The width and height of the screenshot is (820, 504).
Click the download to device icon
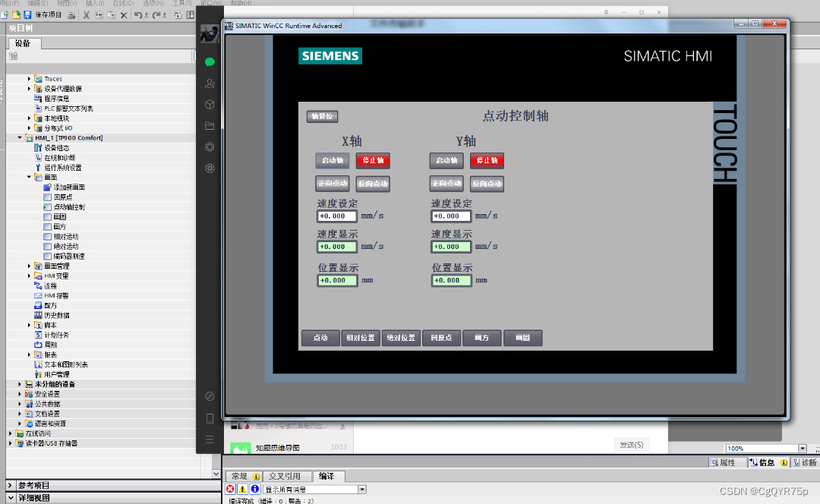click(191, 14)
